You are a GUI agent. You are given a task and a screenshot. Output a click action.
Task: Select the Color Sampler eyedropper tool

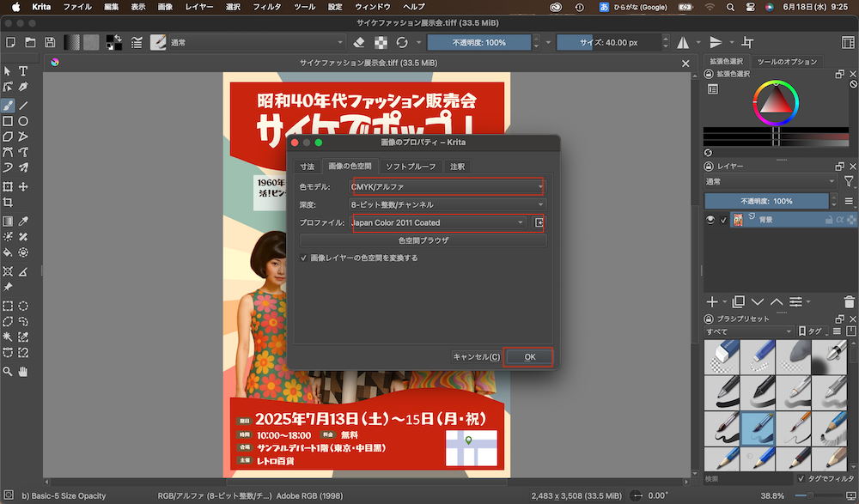click(23, 222)
